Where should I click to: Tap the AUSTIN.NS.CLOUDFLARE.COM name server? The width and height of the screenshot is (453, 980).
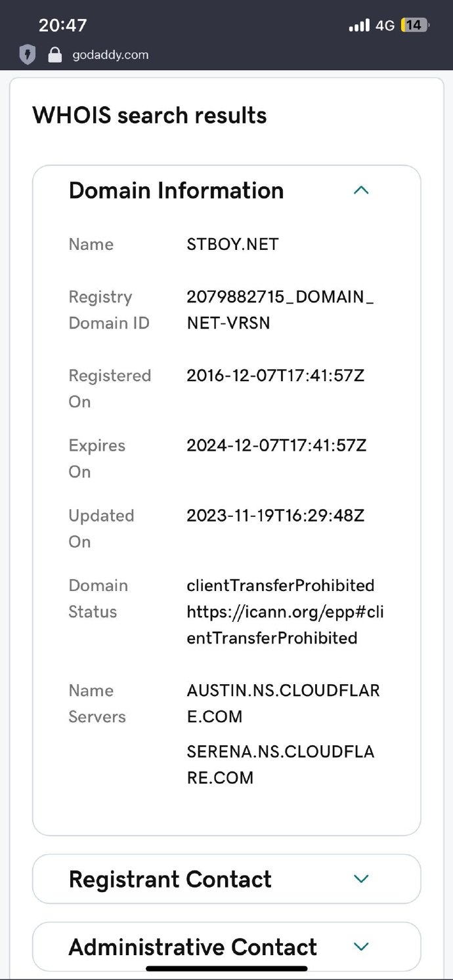tap(283, 703)
